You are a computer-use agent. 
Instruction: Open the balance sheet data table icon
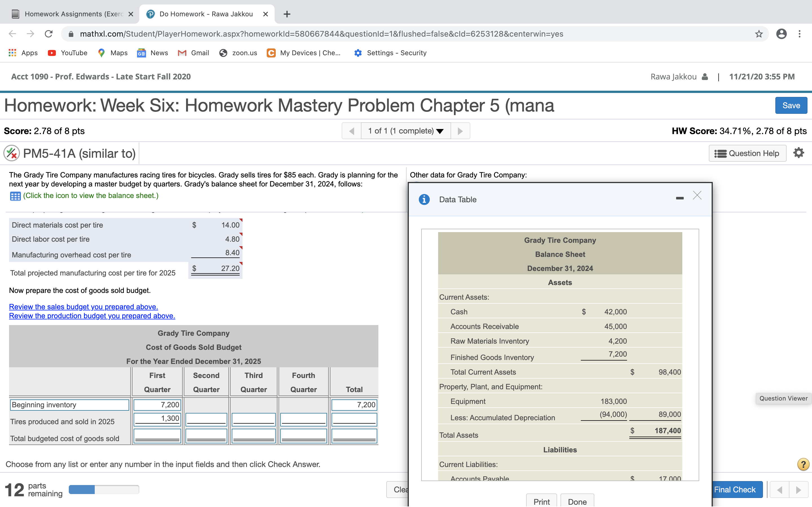pos(15,195)
